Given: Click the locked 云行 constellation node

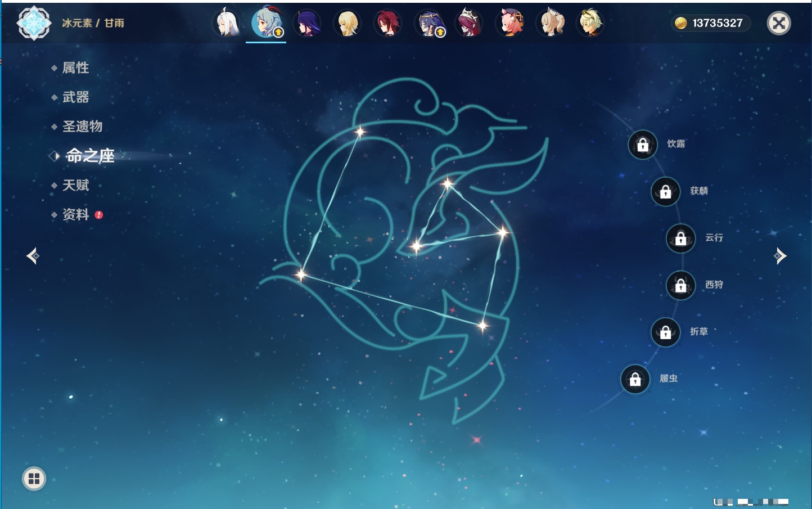Looking at the screenshot, I should click(x=681, y=238).
